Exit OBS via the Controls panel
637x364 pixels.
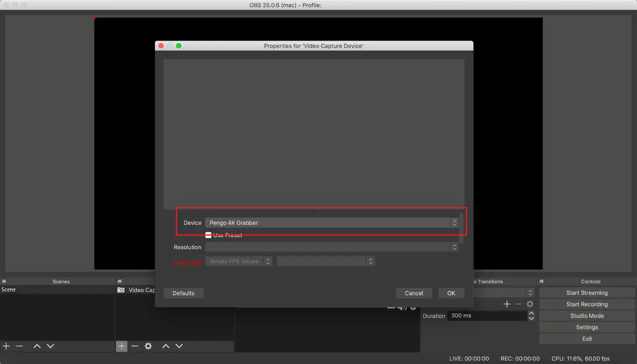pyautogui.click(x=586, y=338)
